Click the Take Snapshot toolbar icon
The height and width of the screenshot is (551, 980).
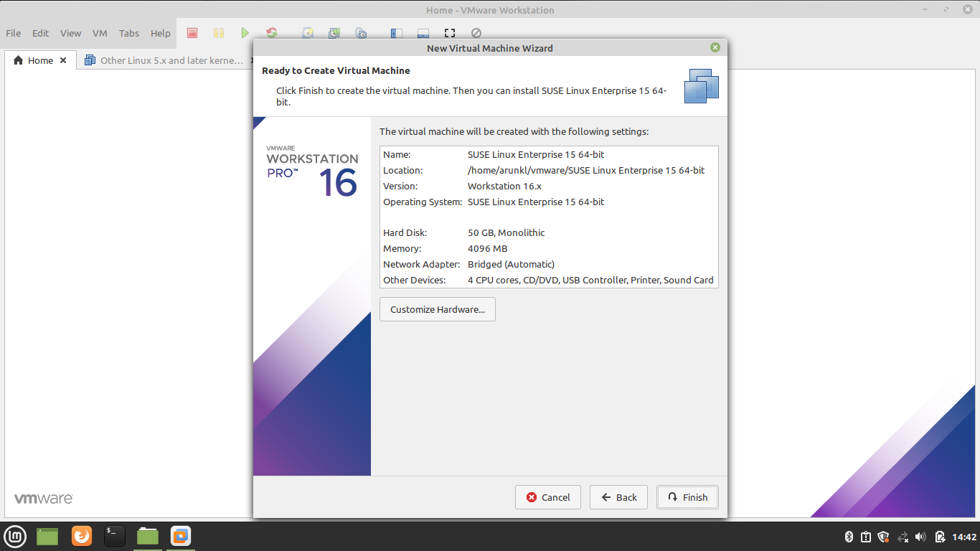point(308,33)
